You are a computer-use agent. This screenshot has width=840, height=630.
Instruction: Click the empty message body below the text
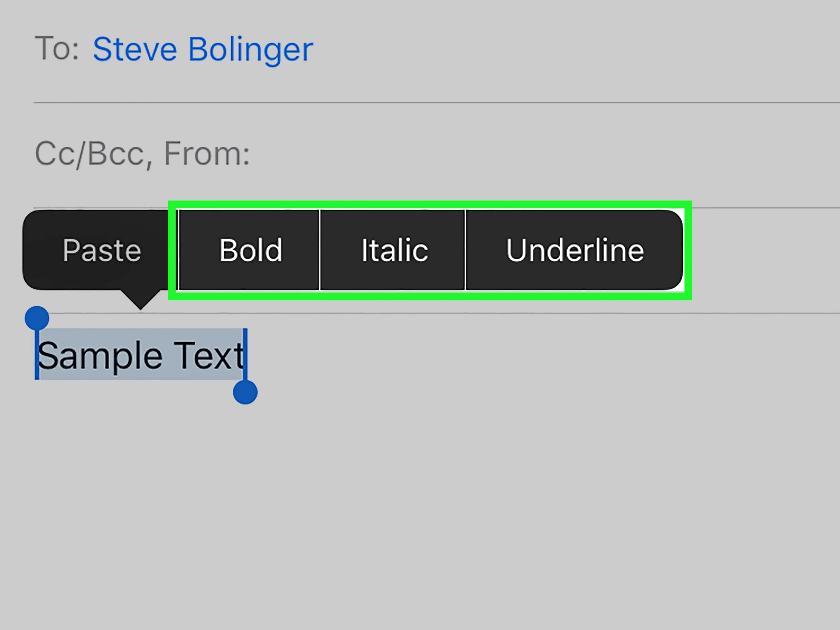[418, 513]
